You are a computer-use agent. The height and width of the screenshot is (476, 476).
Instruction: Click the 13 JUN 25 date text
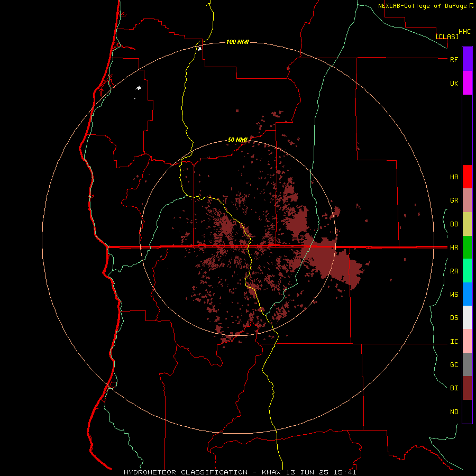tap(307, 472)
